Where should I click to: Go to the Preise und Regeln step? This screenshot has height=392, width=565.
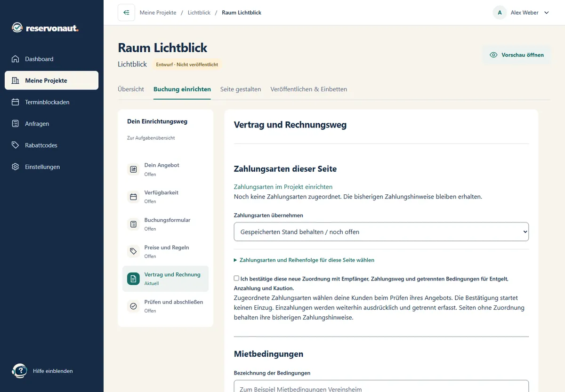click(165, 251)
